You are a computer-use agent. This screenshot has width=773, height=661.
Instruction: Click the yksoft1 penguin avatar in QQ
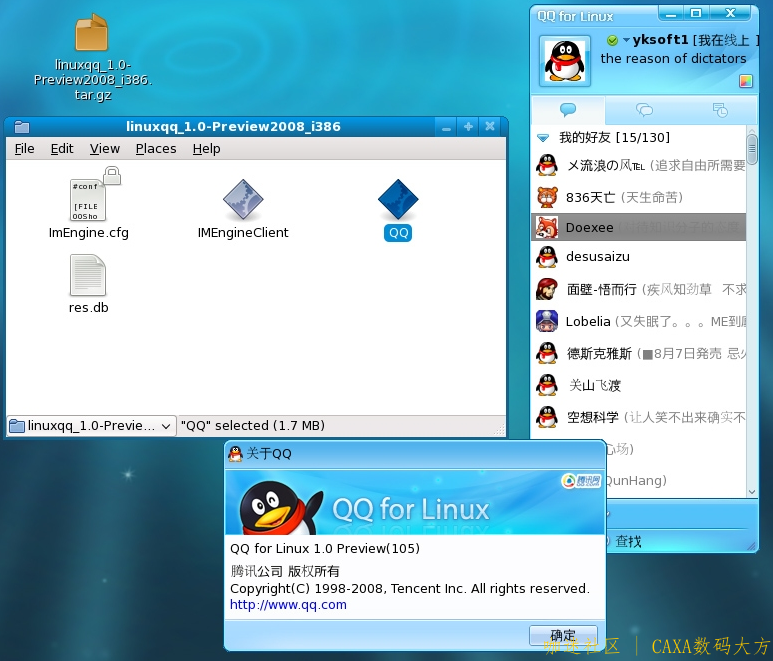(564, 61)
